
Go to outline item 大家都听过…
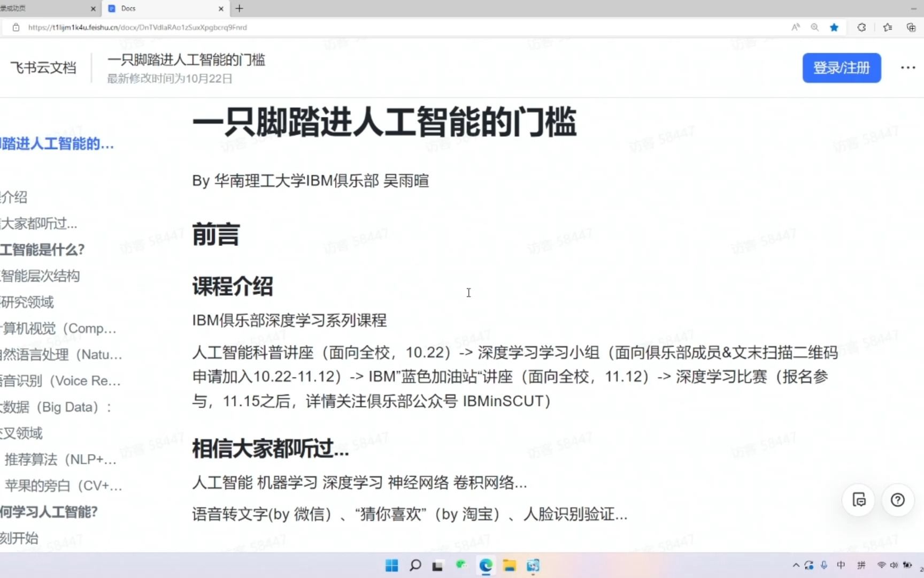click(x=38, y=223)
